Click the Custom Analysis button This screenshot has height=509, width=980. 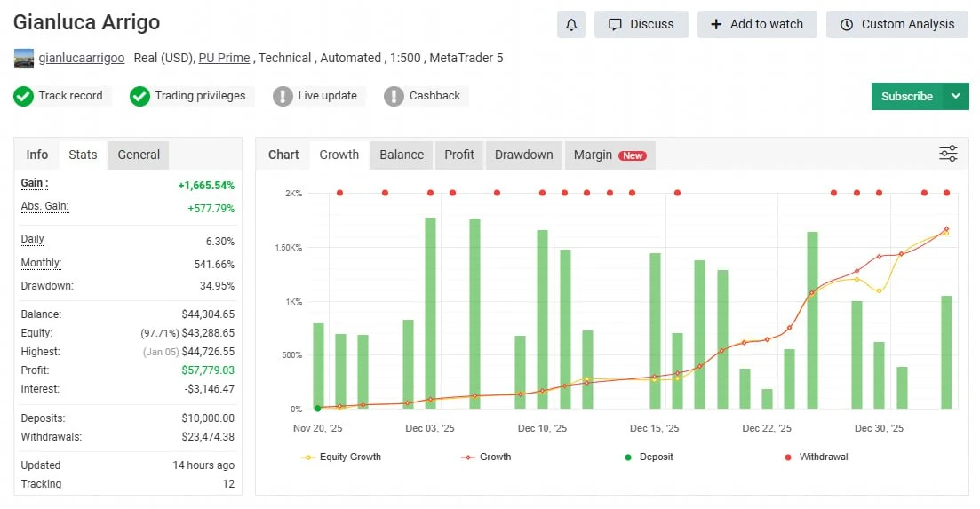(896, 25)
